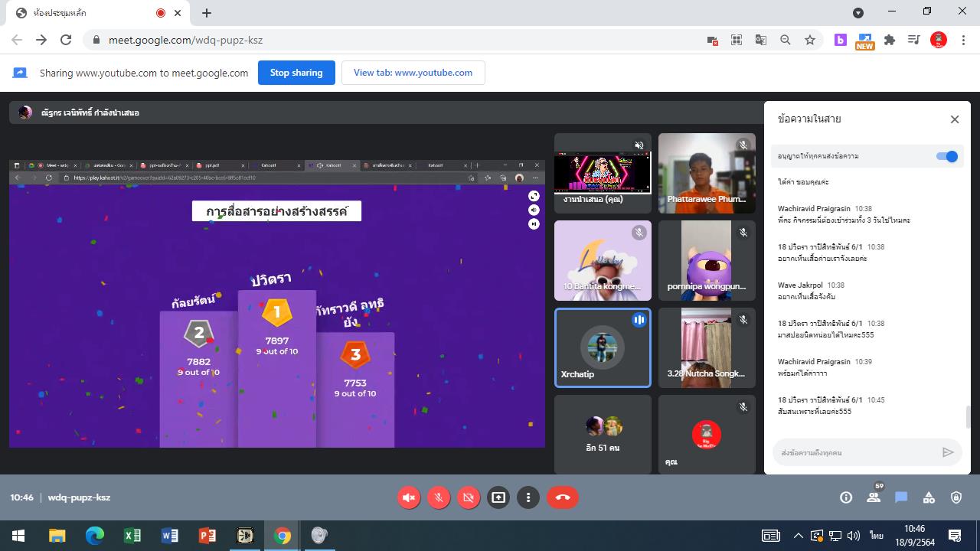The width and height of the screenshot is (980, 551).
Task: Click your own 'คุณ' tile
Action: pyautogui.click(x=707, y=435)
